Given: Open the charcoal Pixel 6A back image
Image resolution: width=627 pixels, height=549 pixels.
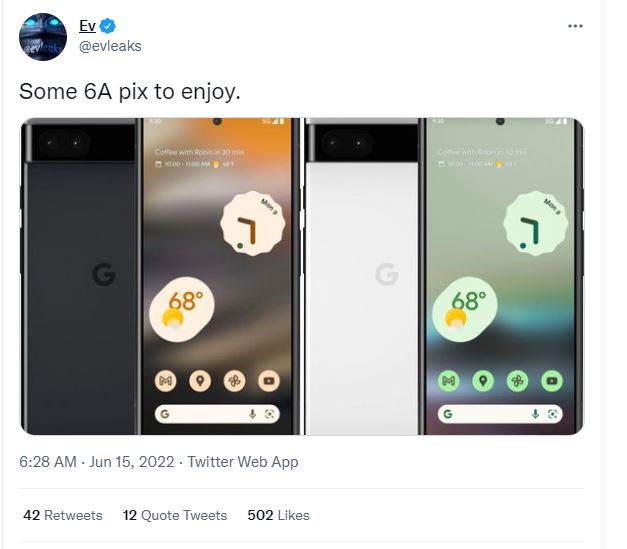Looking at the screenshot, I should click(79, 276).
